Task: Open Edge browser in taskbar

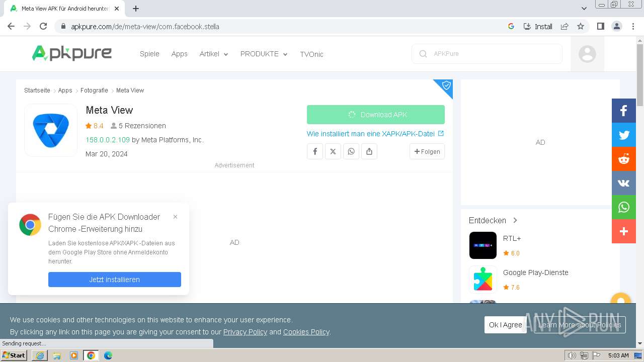Action: [x=108, y=355]
